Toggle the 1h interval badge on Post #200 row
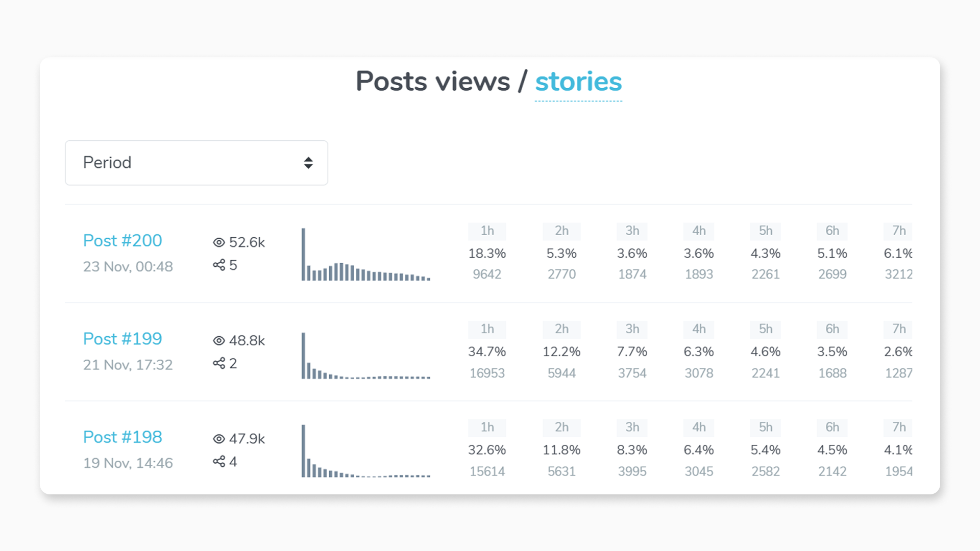 click(487, 231)
